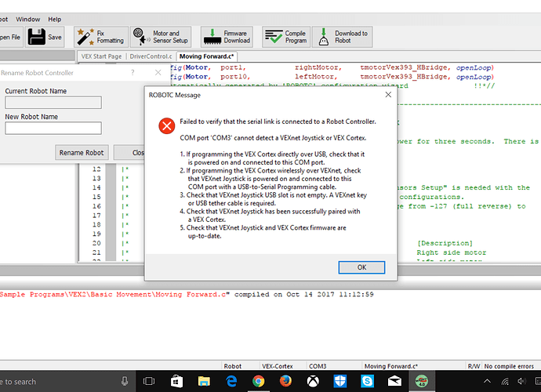Show hidden system tray icons
The height and width of the screenshot is (392, 541).
click(487, 381)
